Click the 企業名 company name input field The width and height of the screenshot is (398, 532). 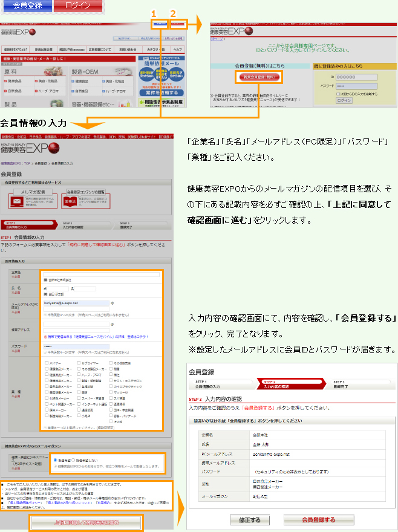click(x=102, y=274)
